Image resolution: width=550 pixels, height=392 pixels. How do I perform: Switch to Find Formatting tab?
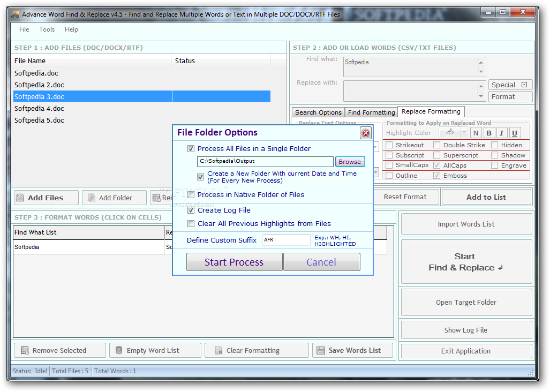tap(371, 112)
